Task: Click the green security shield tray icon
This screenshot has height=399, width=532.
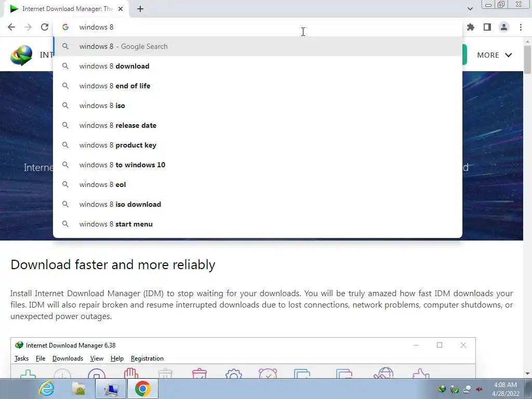Action: pos(455,390)
